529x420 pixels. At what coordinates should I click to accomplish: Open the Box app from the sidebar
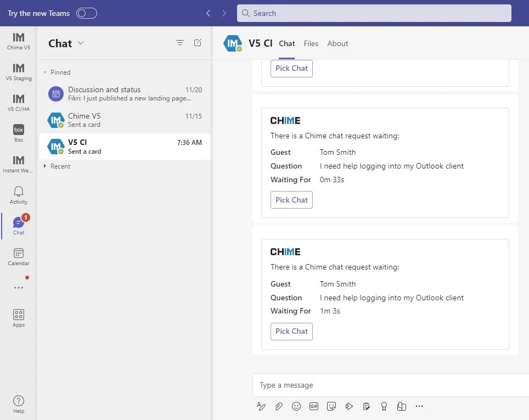pyautogui.click(x=18, y=133)
